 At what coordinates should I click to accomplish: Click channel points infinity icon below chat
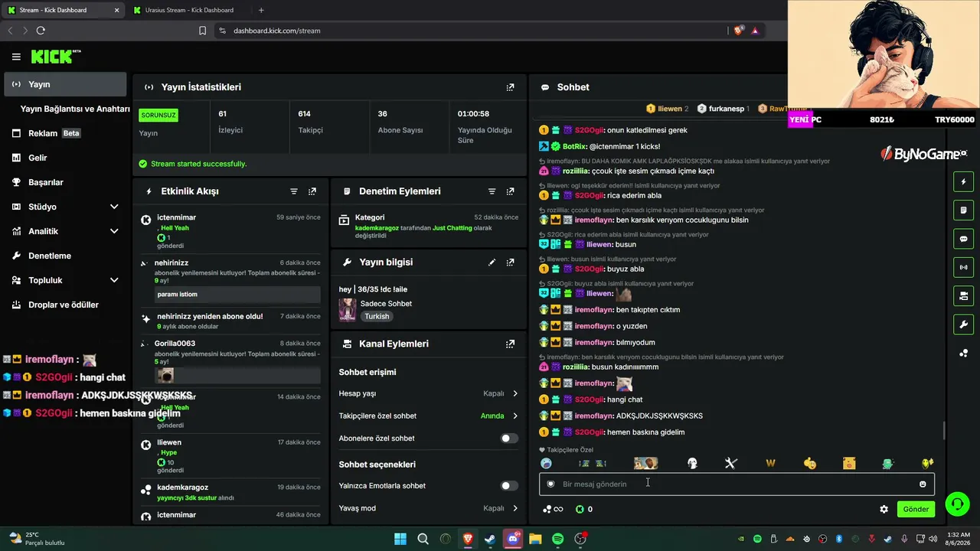[553, 509]
